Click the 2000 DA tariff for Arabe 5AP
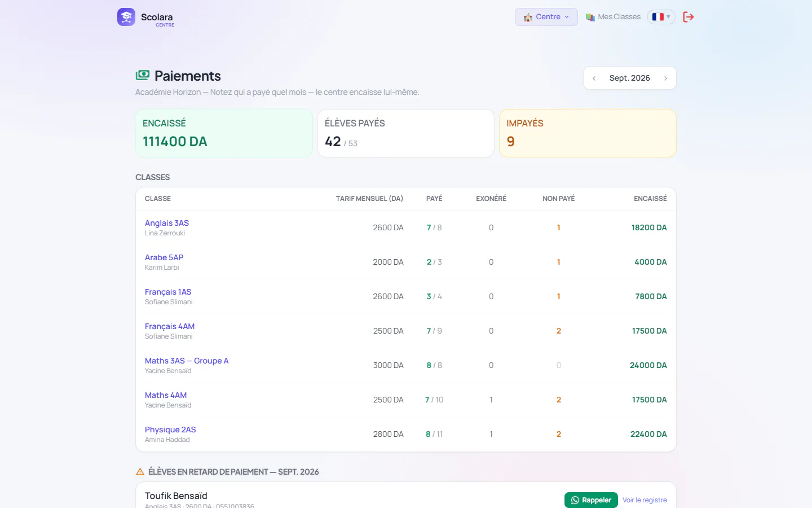Screen dimensions: 812x508 [389, 262]
